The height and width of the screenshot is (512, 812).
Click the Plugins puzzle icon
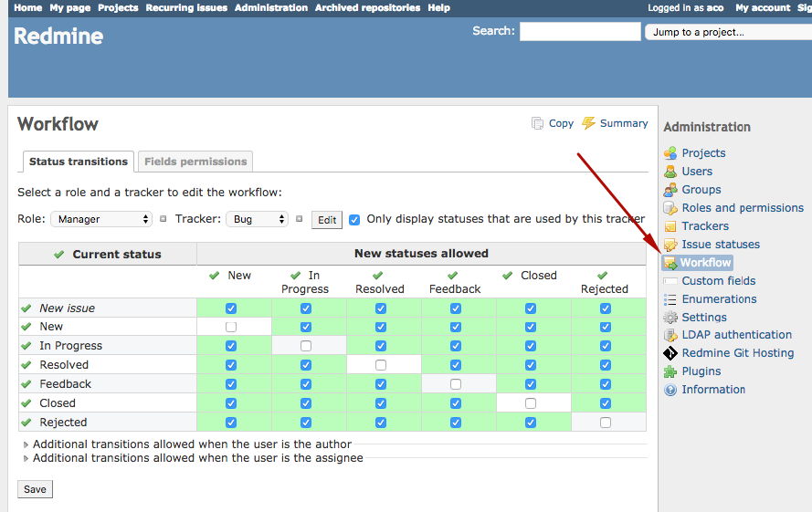pos(670,371)
